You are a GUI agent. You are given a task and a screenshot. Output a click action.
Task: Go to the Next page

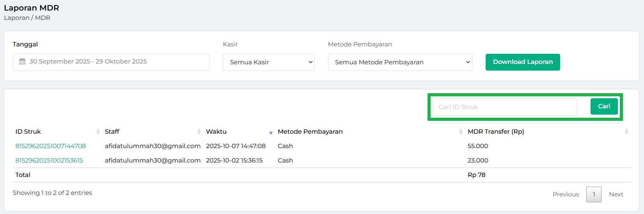[616, 195]
